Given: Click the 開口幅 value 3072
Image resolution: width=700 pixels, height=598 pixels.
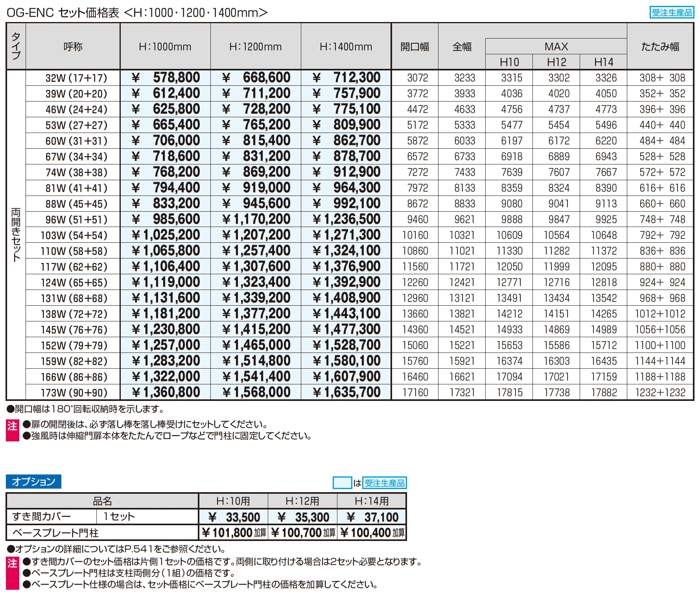Looking at the screenshot, I should point(417,78).
